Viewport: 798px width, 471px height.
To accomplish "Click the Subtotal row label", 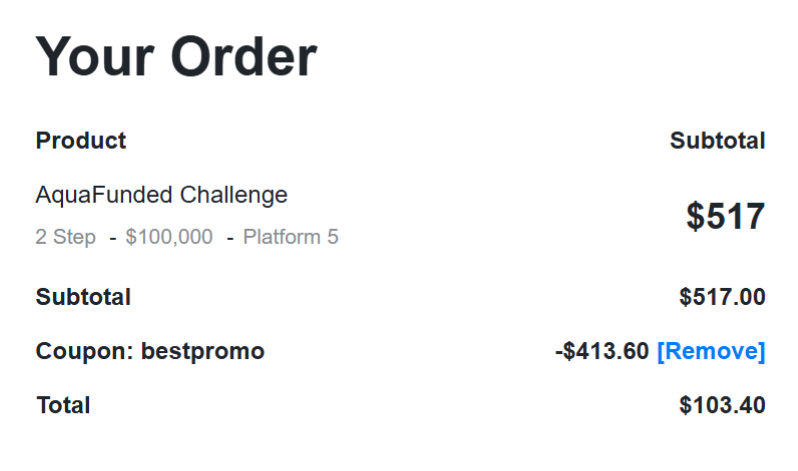I will click(x=83, y=297).
